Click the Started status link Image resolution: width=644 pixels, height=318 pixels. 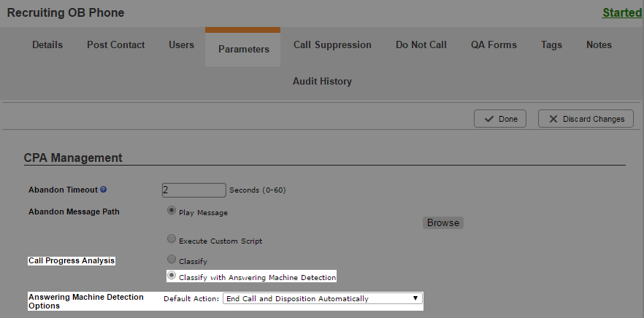click(x=622, y=12)
